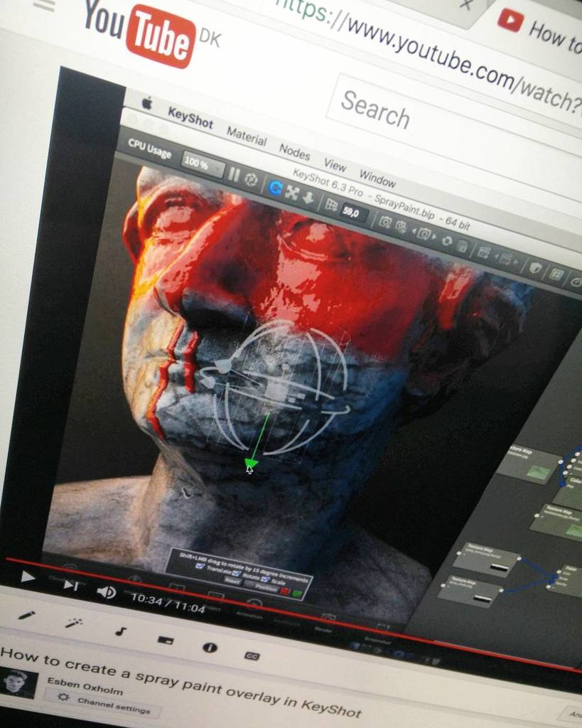The height and width of the screenshot is (728, 582).
Task: Open subtitles with the CC icon
Action: point(252,655)
